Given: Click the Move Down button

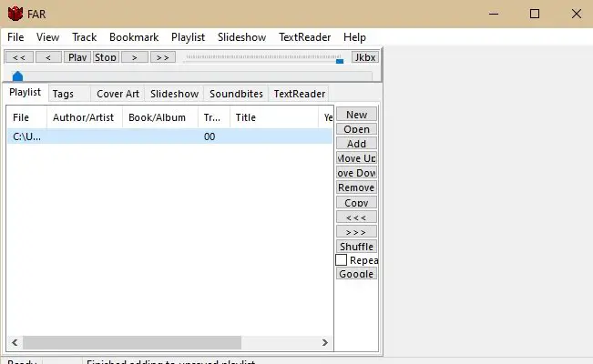Looking at the screenshot, I should point(357,173).
